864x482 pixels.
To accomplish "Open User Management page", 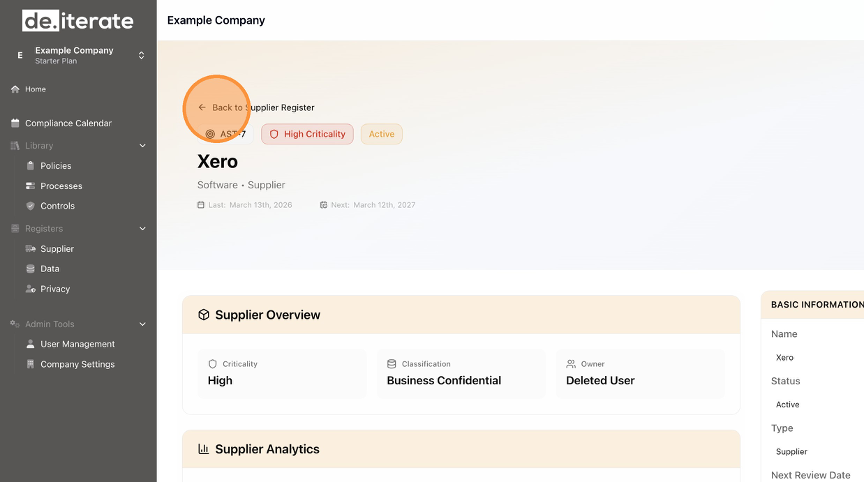I will [x=77, y=344].
